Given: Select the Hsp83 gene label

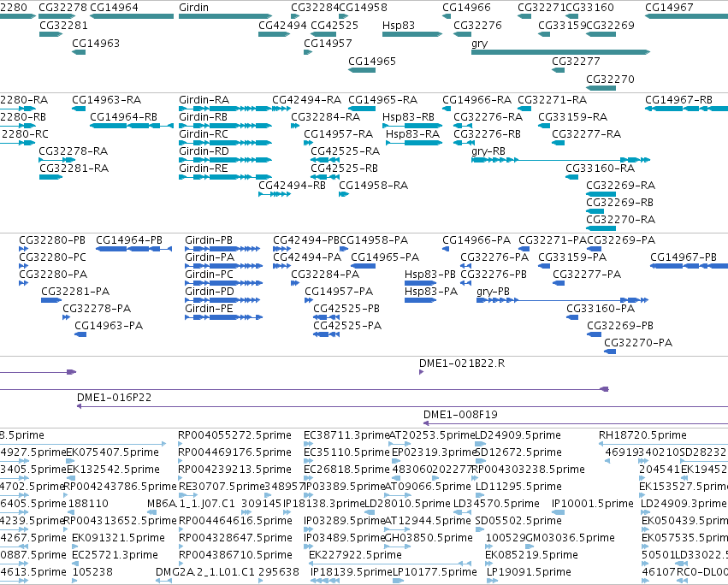Looking at the screenshot, I should pyautogui.click(x=399, y=25).
